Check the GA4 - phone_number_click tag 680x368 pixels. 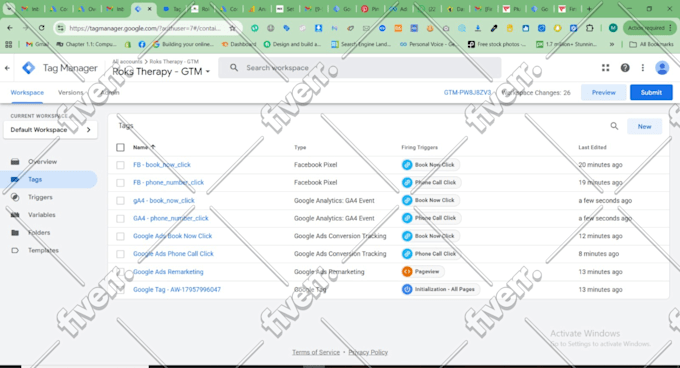121,218
